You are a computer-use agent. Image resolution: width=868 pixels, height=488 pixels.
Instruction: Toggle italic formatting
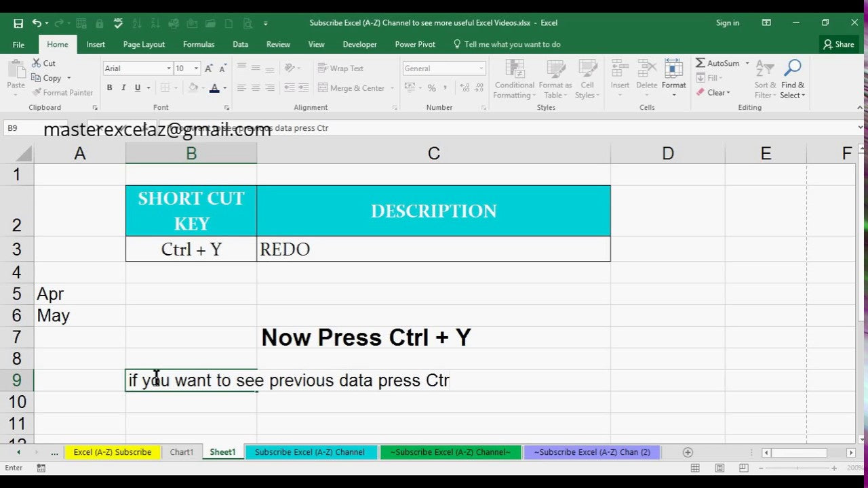(123, 88)
